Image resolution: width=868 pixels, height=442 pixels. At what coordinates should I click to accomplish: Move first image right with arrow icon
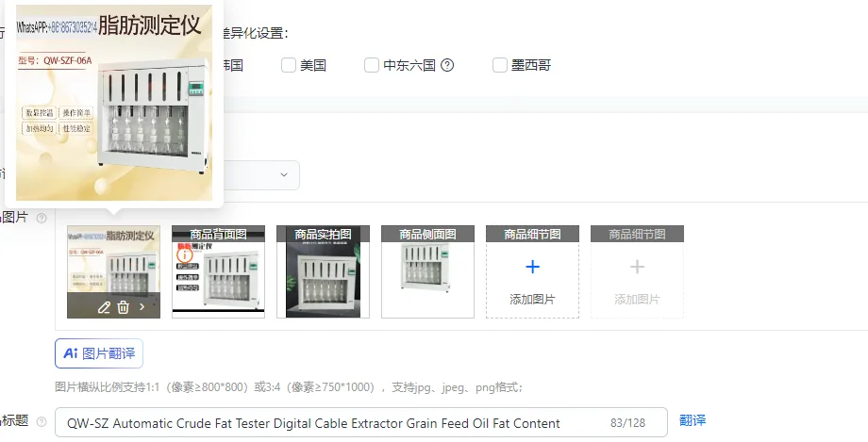142,307
